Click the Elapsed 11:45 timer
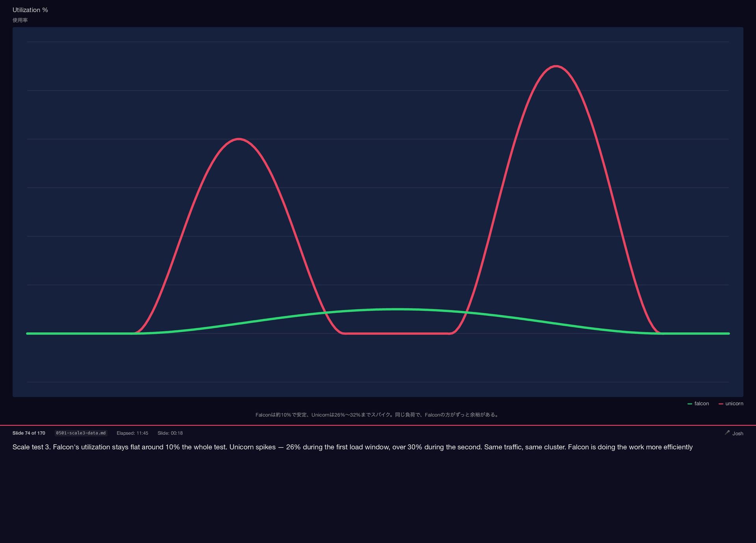 [x=132, y=433]
